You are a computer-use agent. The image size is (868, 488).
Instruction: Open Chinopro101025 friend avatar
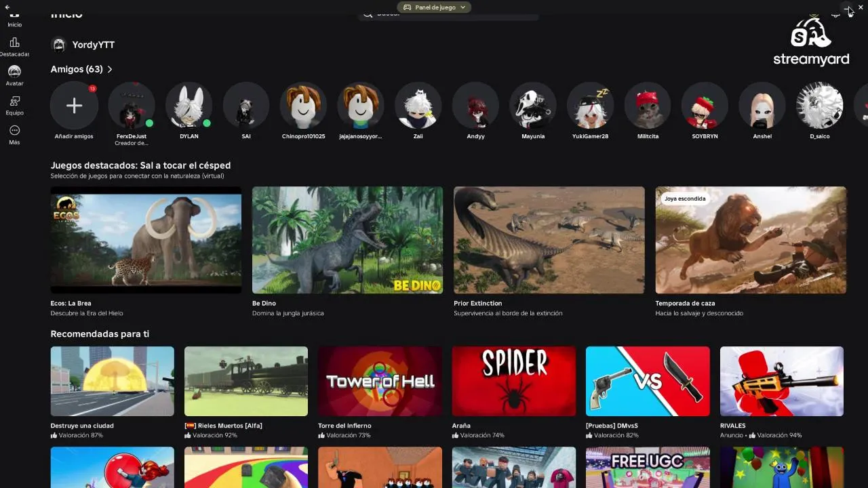pos(303,106)
